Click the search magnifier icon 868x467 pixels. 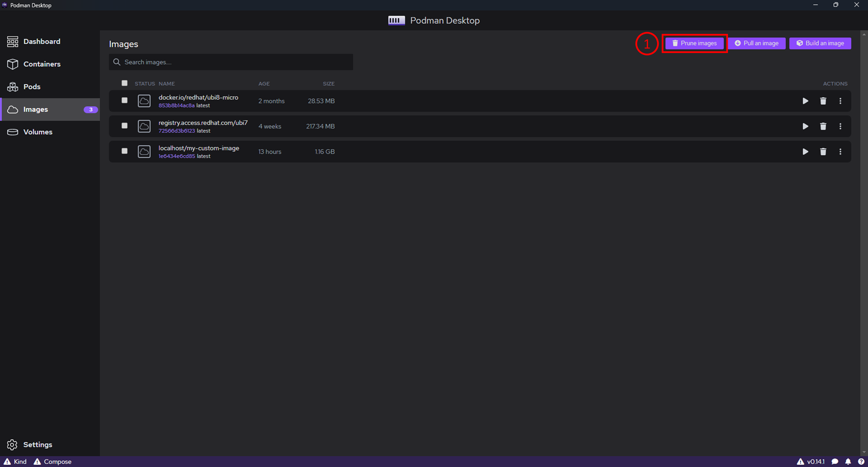click(117, 62)
